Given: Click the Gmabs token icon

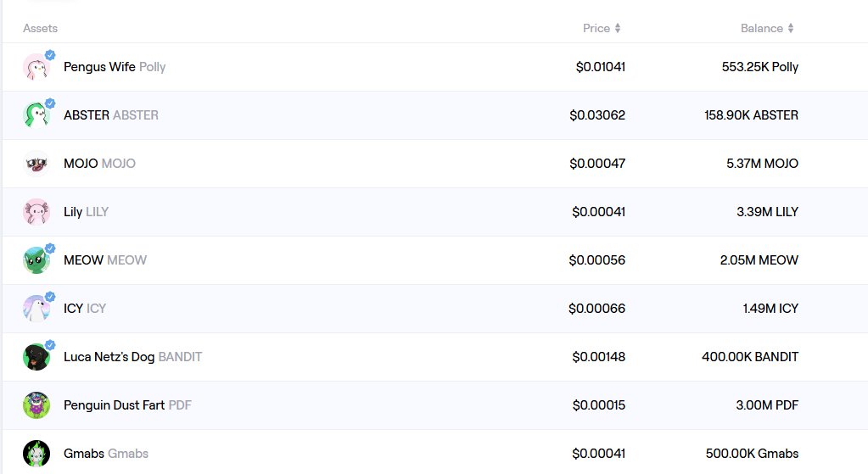Looking at the screenshot, I should click(x=36, y=454).
